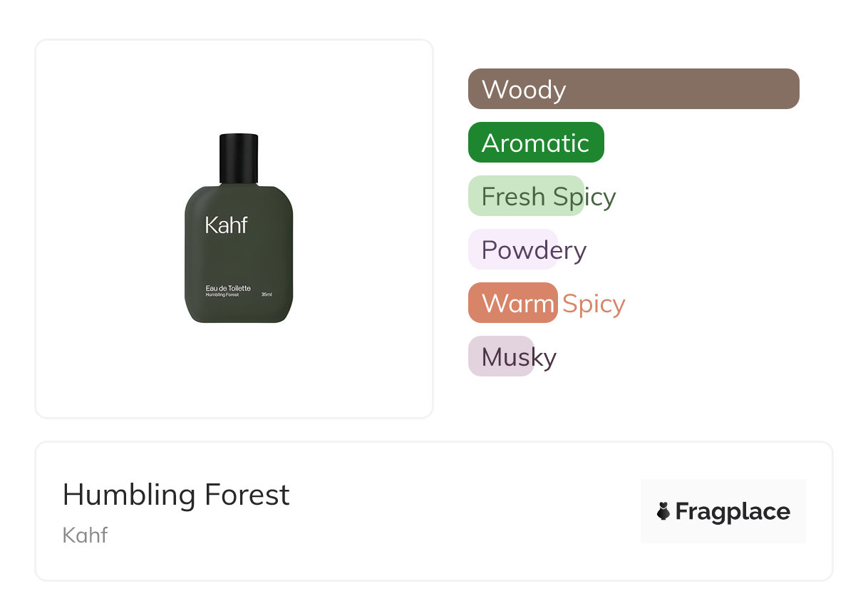
Task: Click the orange Spicy text outside the bar
Action: click(x=594, y=304)
